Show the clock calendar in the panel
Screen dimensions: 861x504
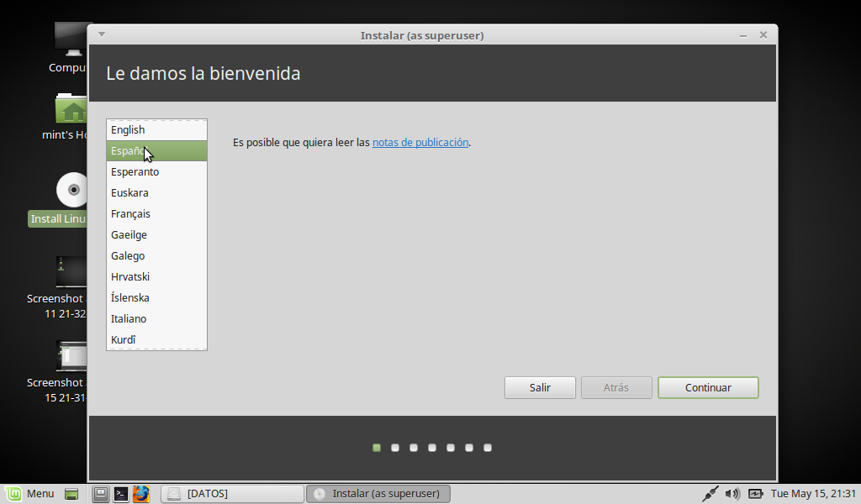coord(812,494)
